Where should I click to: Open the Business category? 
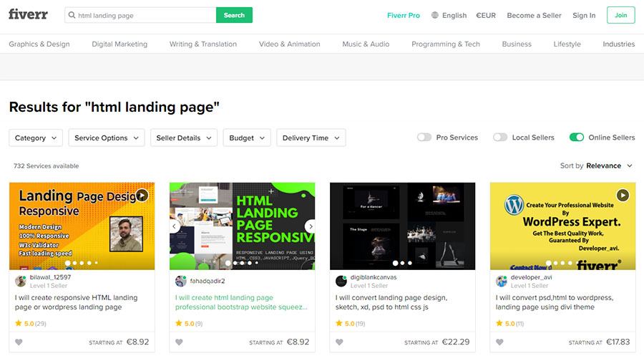tap(517, 44)
